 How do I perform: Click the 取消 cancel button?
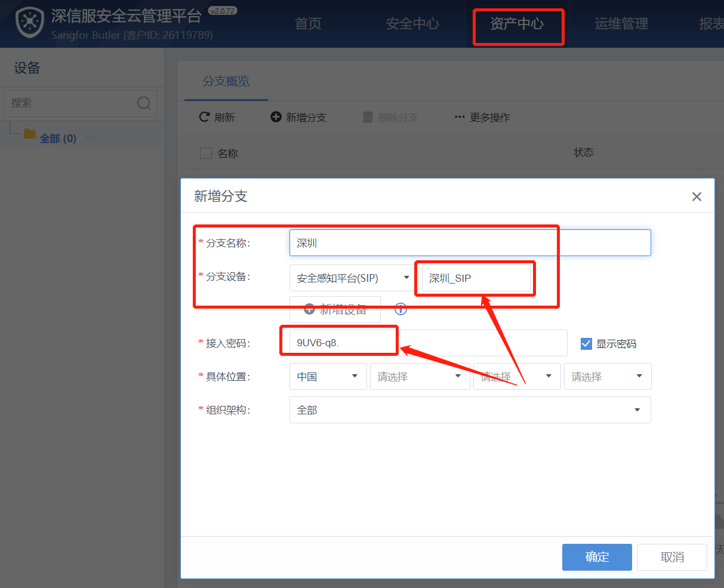[671, 557]
